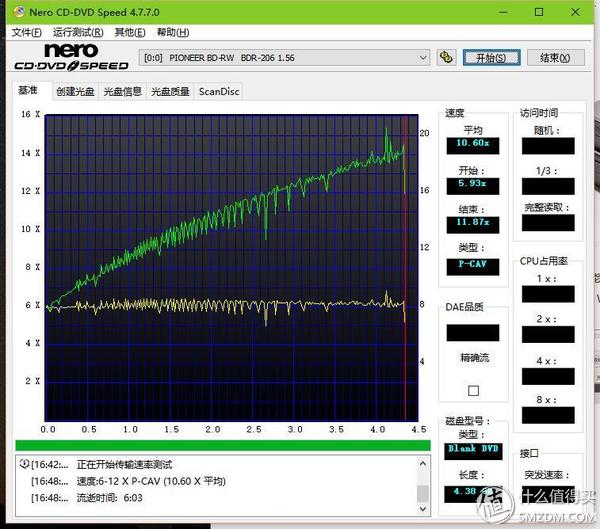The image size is (600, 529).
Task: Click the disc length value 4.38
Action: coord(473,494)
